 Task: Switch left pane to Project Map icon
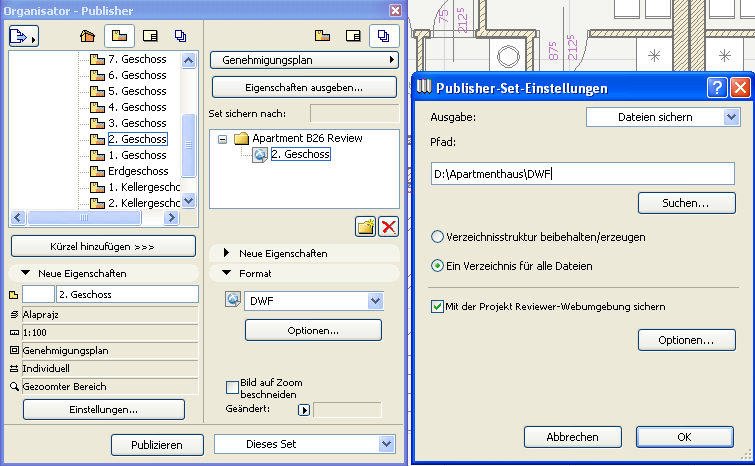click(88, 36)
